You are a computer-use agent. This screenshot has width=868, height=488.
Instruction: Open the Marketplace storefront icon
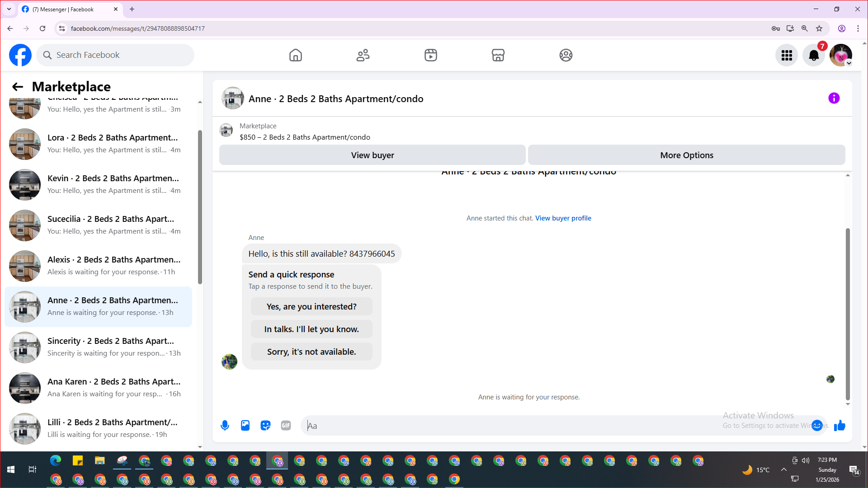click(498, 55)
